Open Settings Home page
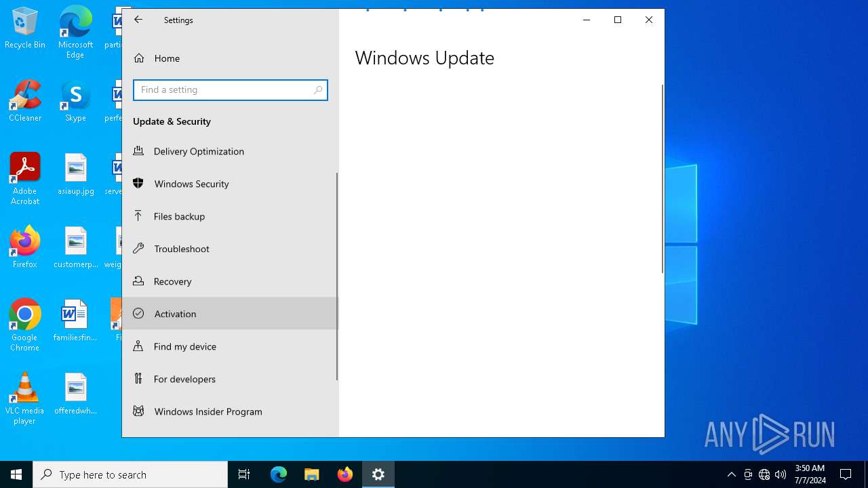 pos(231,58)
